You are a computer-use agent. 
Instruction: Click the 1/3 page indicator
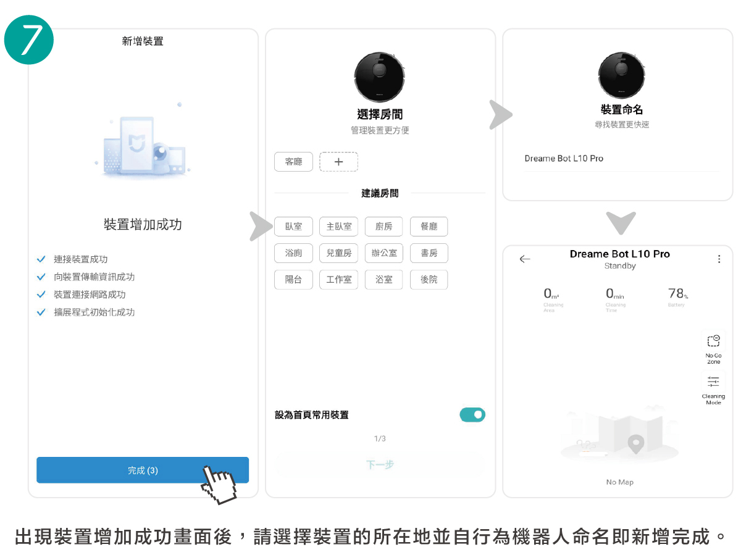380,438
